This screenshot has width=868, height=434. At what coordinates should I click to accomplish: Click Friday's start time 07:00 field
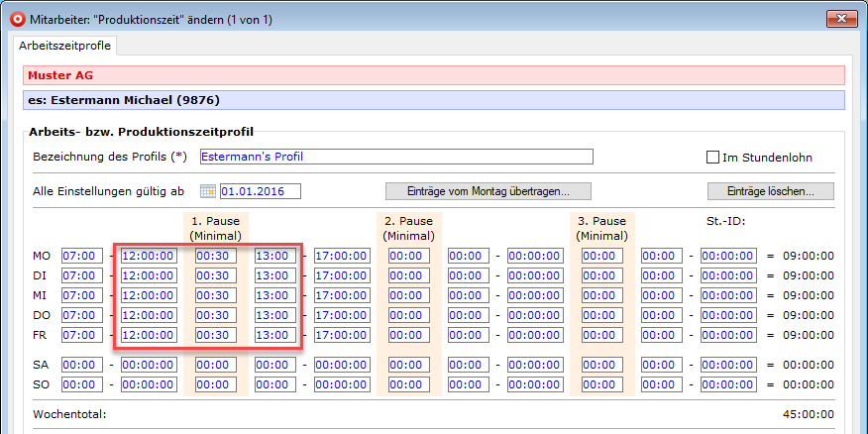(81, 335)
